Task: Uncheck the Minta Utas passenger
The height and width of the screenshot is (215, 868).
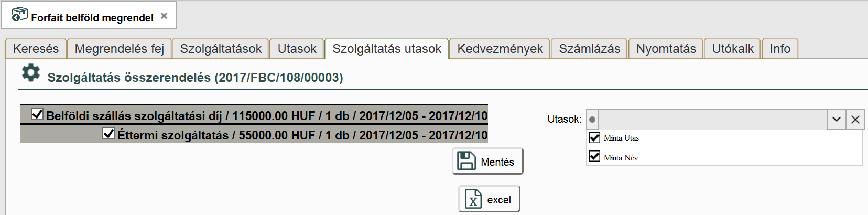Action: (x=594, y=137)
